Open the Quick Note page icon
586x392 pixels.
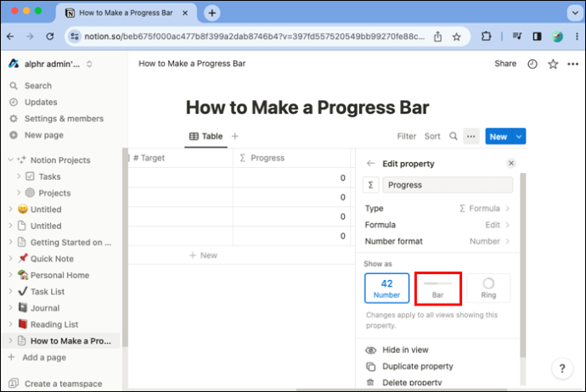(23, 258)
